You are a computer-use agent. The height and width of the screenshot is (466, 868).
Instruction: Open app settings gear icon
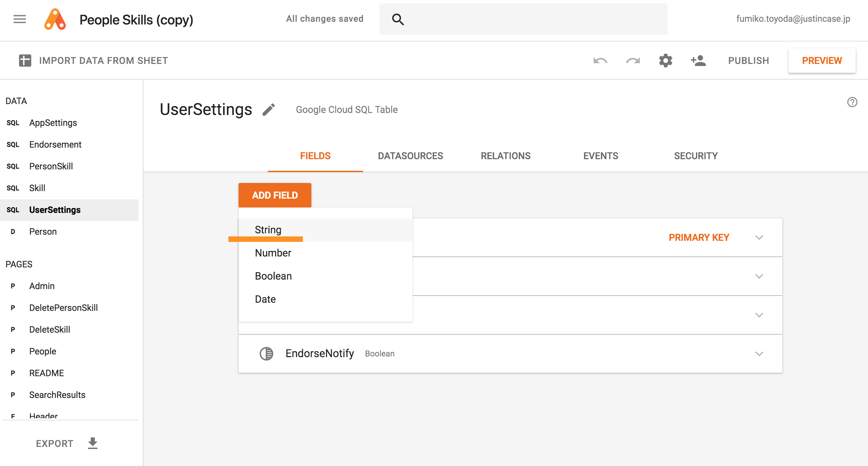click(x=665, y=61)
